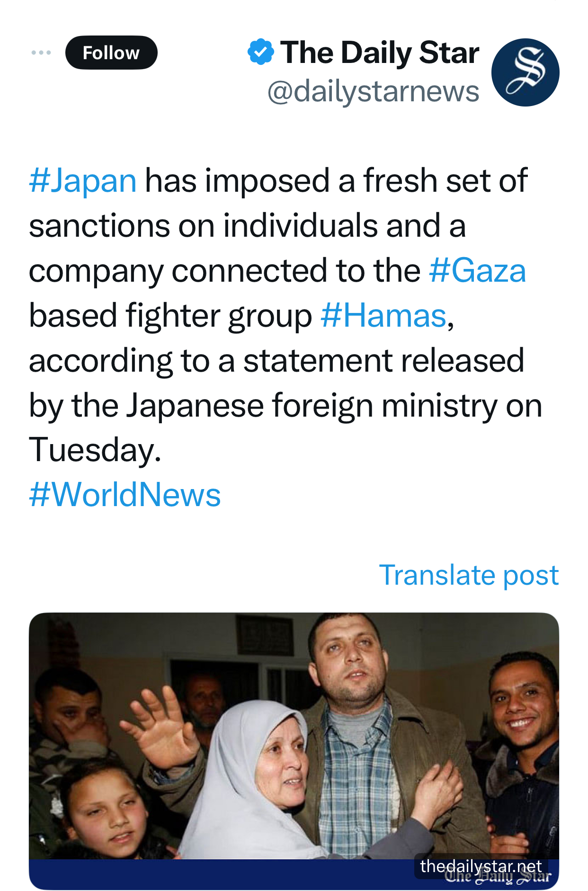This screenshot has height=891, width=588.
Task: Open the #Japan hashtag
Action: [83, 181]
